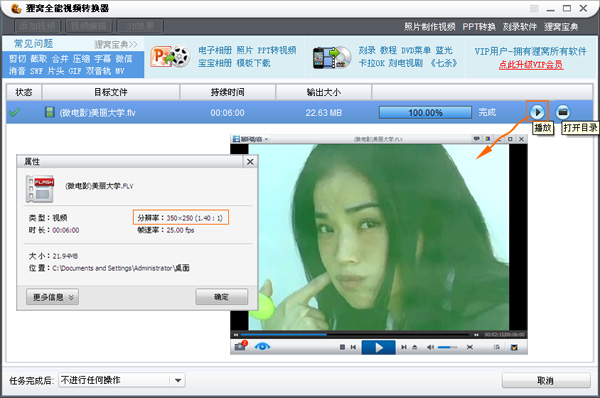Click the 添加视频 toolbar button
Viewport: 600px width, 398px height.
(x=38, y=26)
